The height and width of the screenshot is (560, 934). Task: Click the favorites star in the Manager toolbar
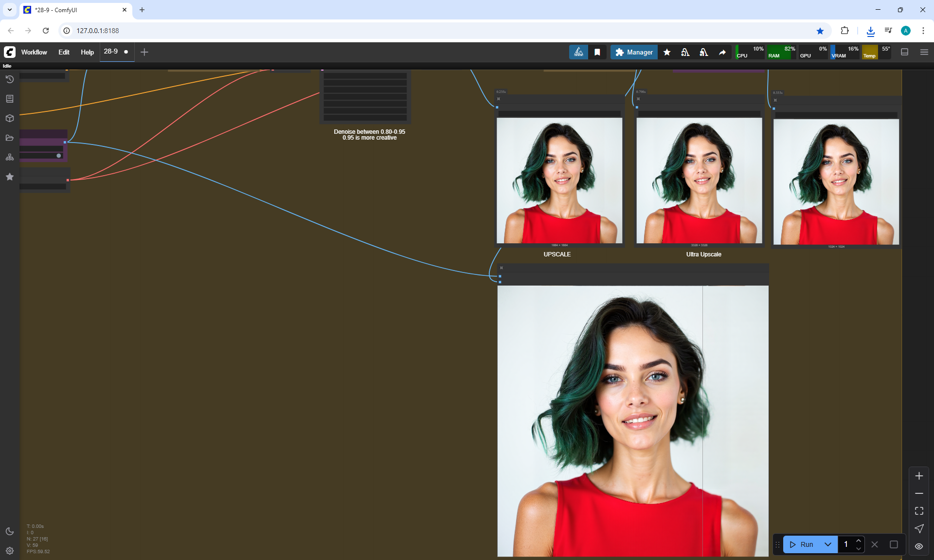[667, 52]
